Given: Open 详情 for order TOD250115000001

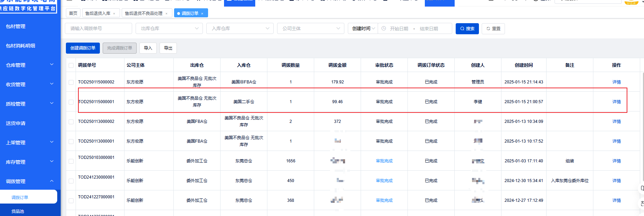Looking at the screenshot, I should pyautogui.click(x=616, y=102).
